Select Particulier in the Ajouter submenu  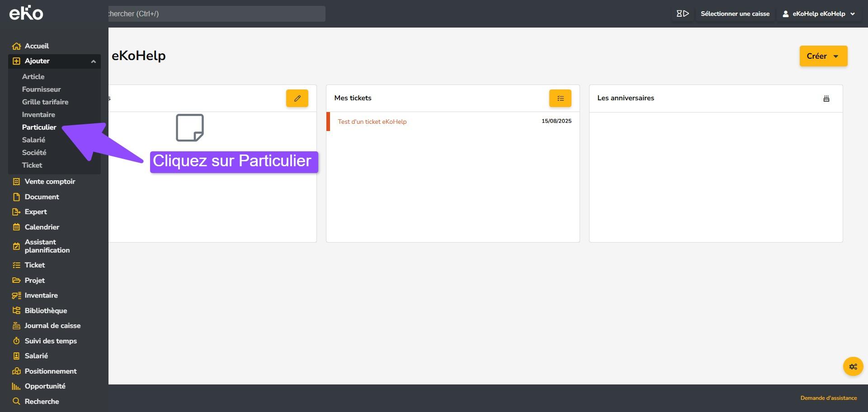pos(39,127)
